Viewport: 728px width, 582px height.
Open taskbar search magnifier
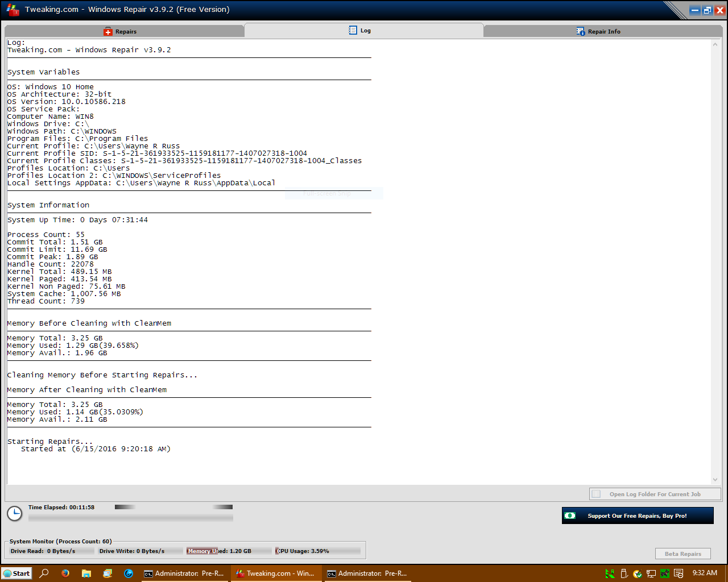coord(44,573)
